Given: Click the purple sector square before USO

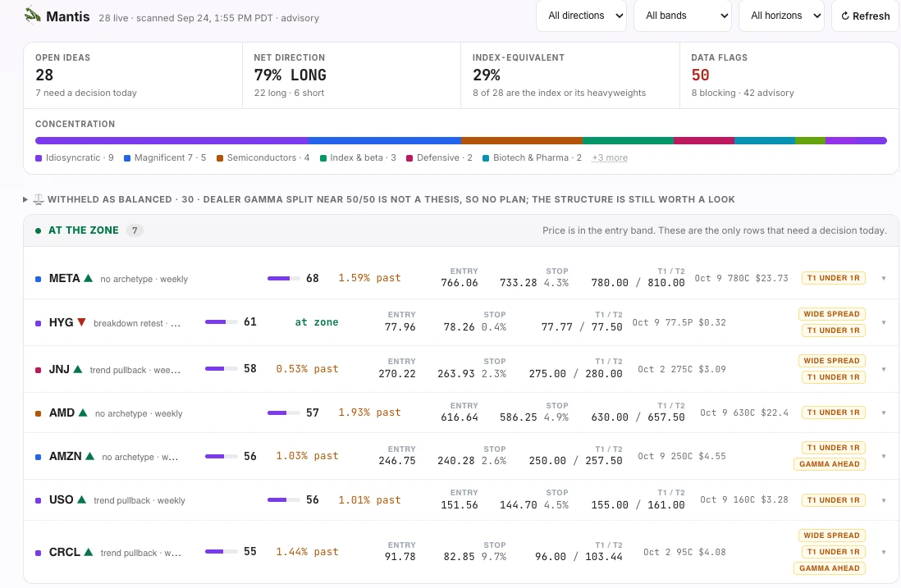Looking at the screenshot, I should tap(38, 501).
